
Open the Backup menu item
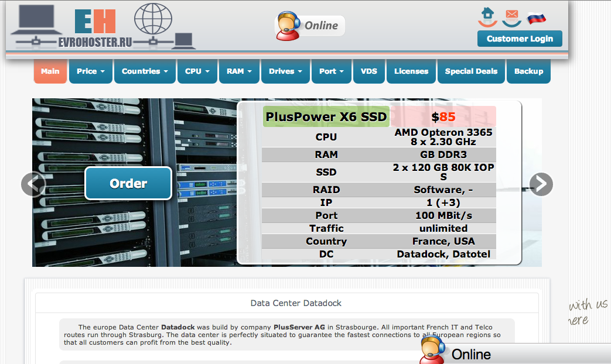(x=529, y=71)
